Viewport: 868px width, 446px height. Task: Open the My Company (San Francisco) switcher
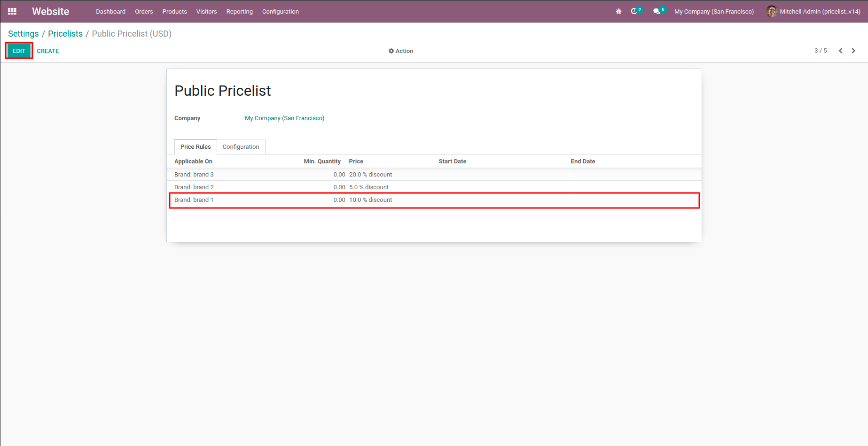coord(714,11)
